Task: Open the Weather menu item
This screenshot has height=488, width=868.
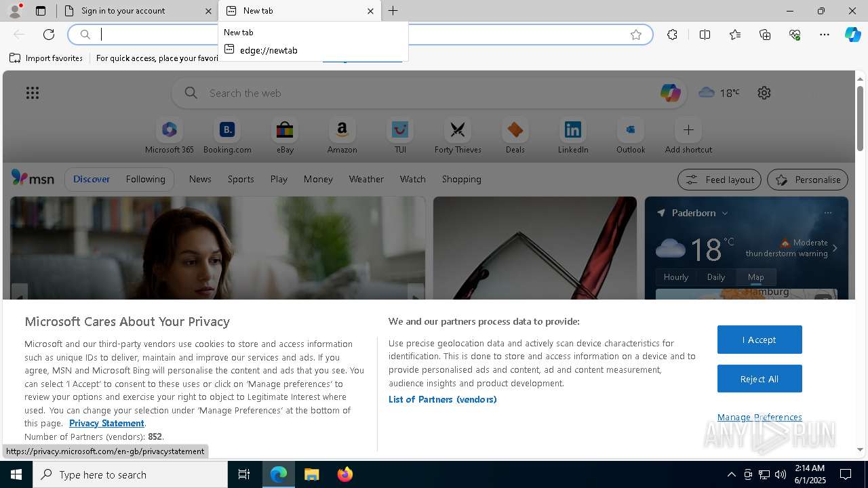Action: pos(366,179)
